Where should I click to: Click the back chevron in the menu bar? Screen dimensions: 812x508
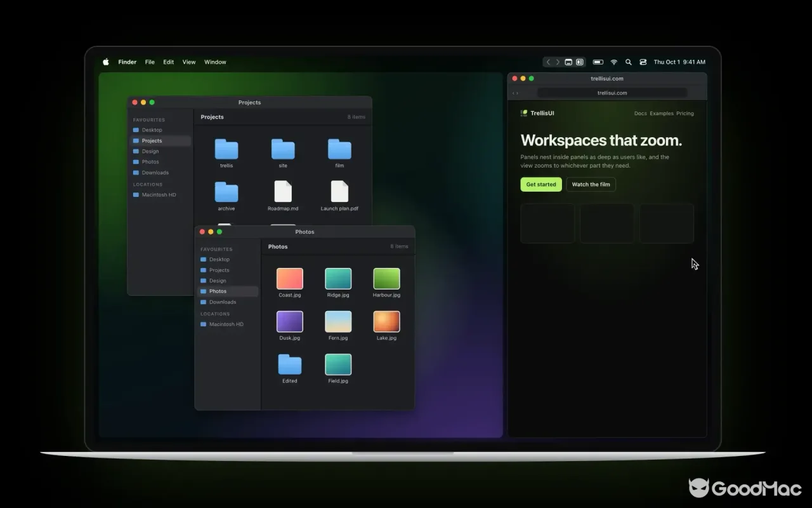[x=549, y=62]
